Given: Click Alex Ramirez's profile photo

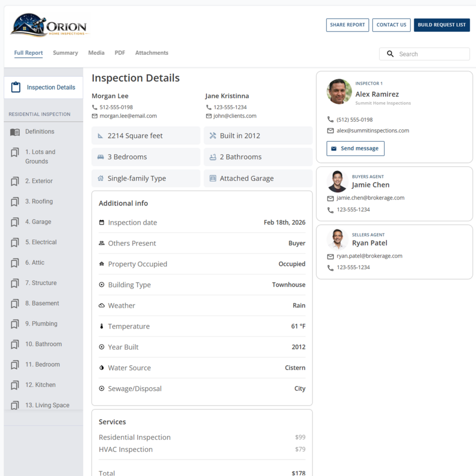Looking at the screenshot, I should coord(339,92).
